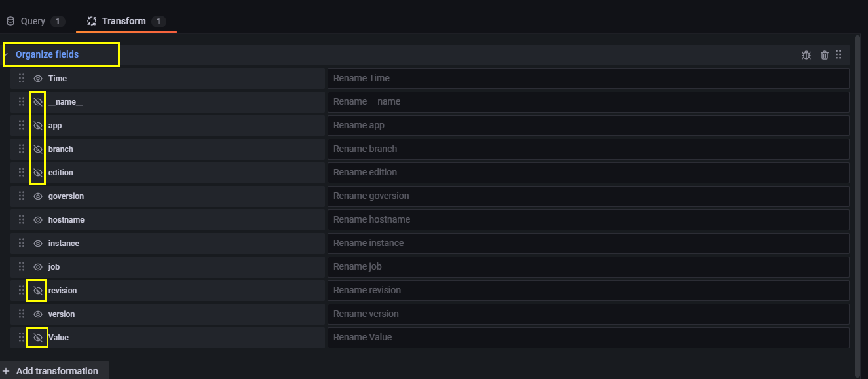The width and height of the screenshot is (868, 379).
Task: Hide the goversion field
Action: pyautogui.click(x=38, y=196)
